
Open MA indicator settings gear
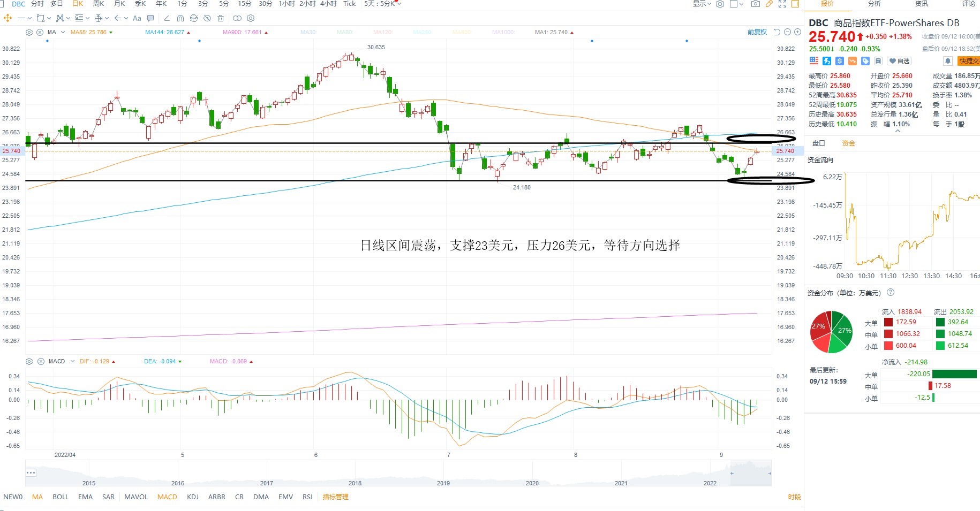coord(29,32)
